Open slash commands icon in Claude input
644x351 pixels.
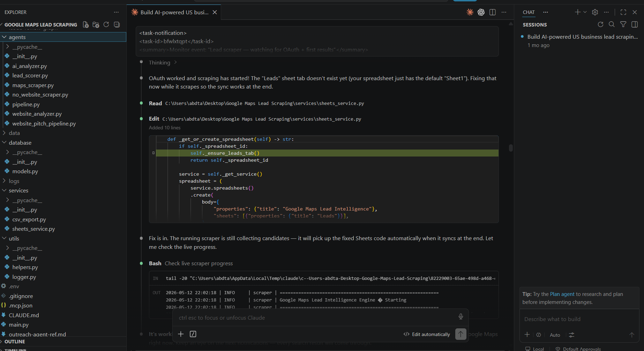[193, 334]
